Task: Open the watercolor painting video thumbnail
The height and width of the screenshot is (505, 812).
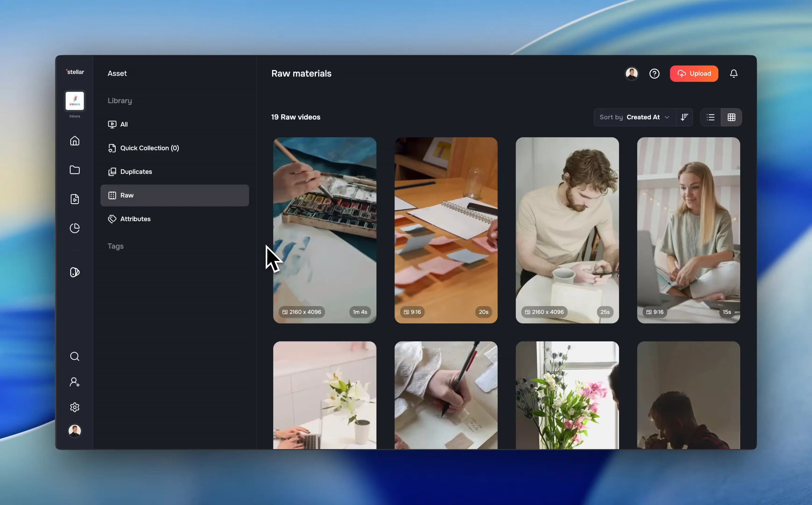Action: click(x=325, y=230)
